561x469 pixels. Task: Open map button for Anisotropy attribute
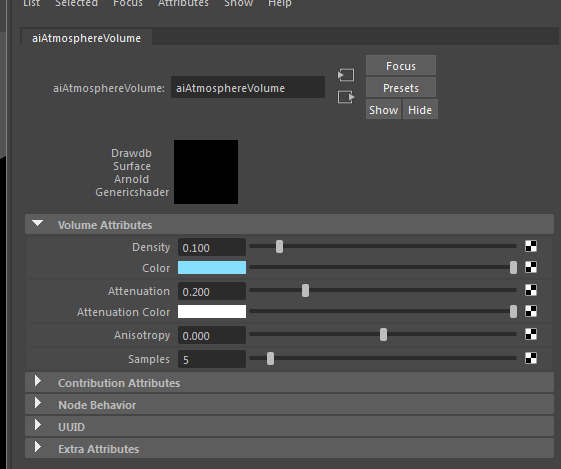[x=531, y=334]
